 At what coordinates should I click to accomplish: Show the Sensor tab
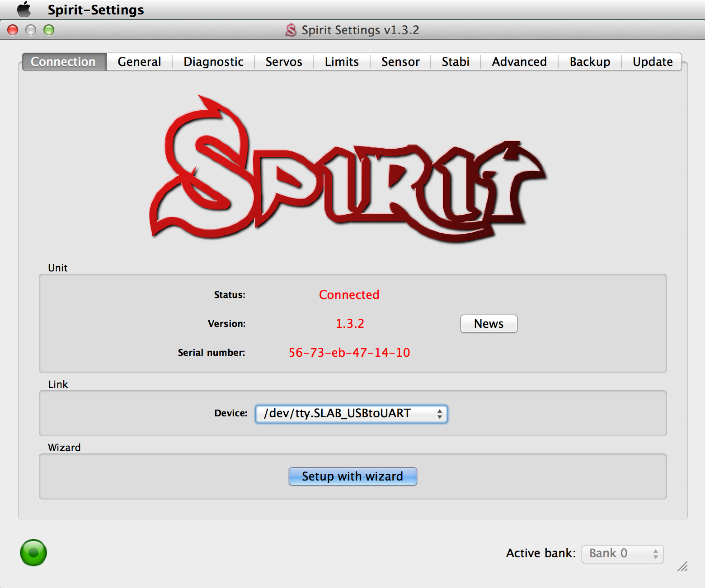coord(400,62)
